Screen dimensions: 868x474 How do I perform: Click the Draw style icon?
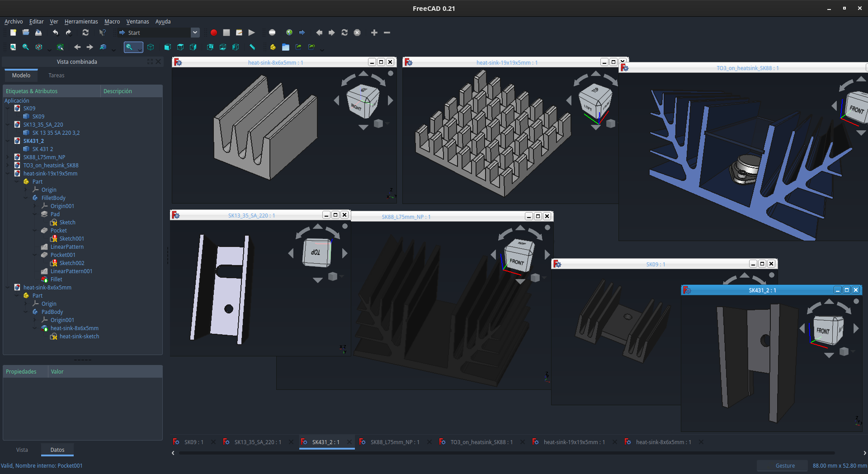(39, 47)
